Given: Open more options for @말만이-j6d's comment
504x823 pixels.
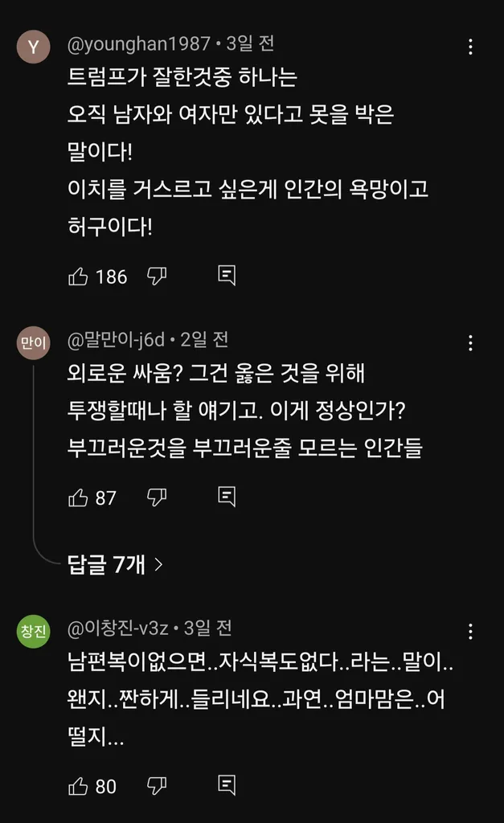Looking at the screenshot, I should coord(470,343).
